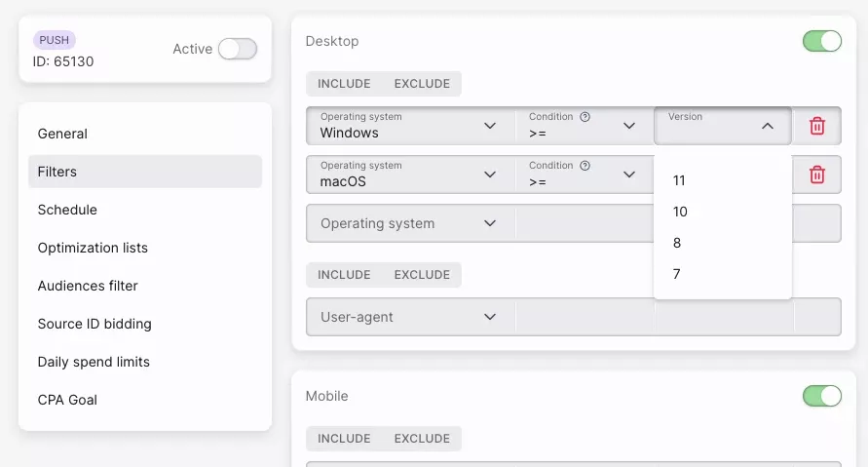Open the CPA Goal section

point(145,400)
